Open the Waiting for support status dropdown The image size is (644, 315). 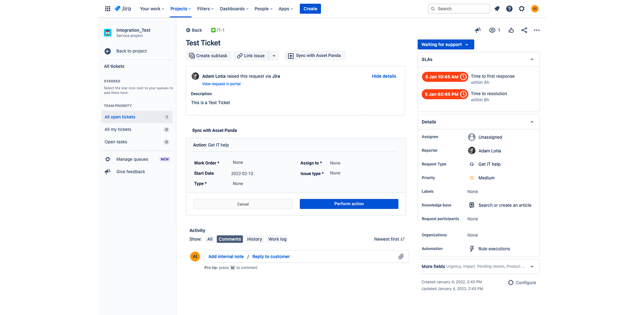[x=446, y=44]
